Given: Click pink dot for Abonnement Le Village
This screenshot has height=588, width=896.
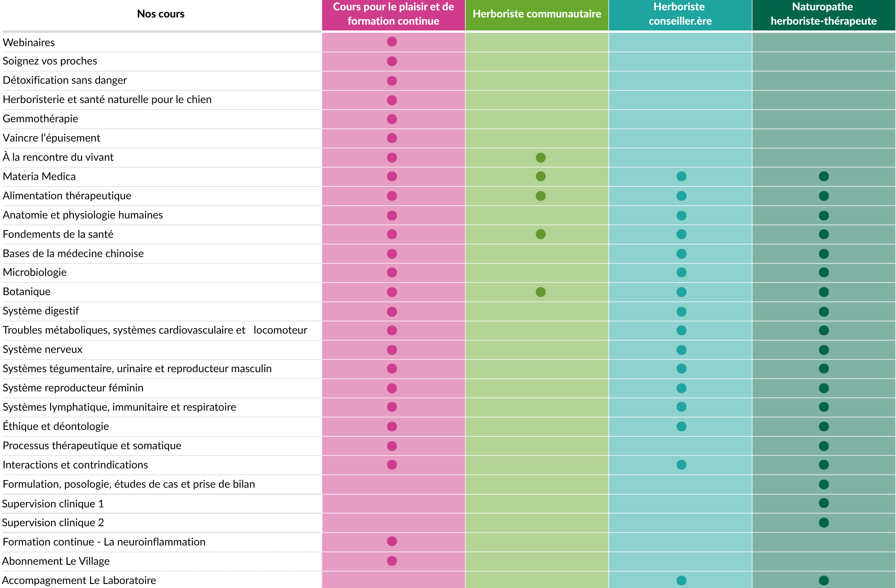Looking at the screenshot, I should pos(392,561).
